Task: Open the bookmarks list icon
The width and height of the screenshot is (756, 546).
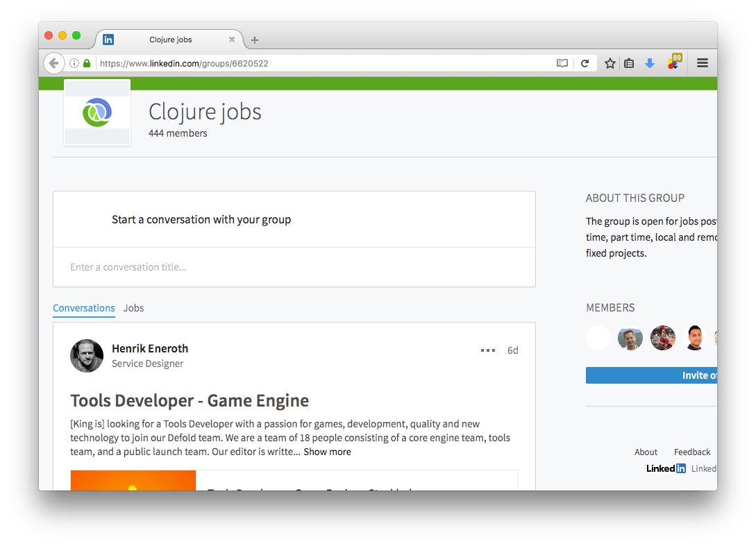Action: click(x=629, y=63)
